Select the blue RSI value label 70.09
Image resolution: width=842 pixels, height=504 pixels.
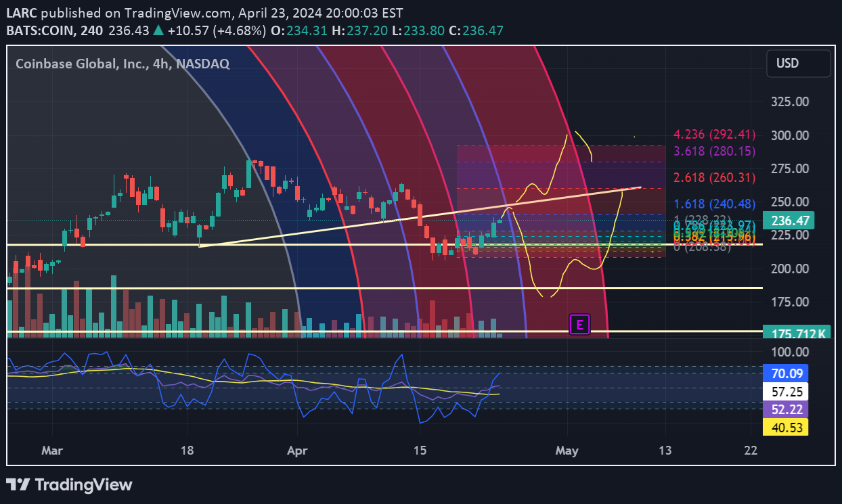click(784, 373)
